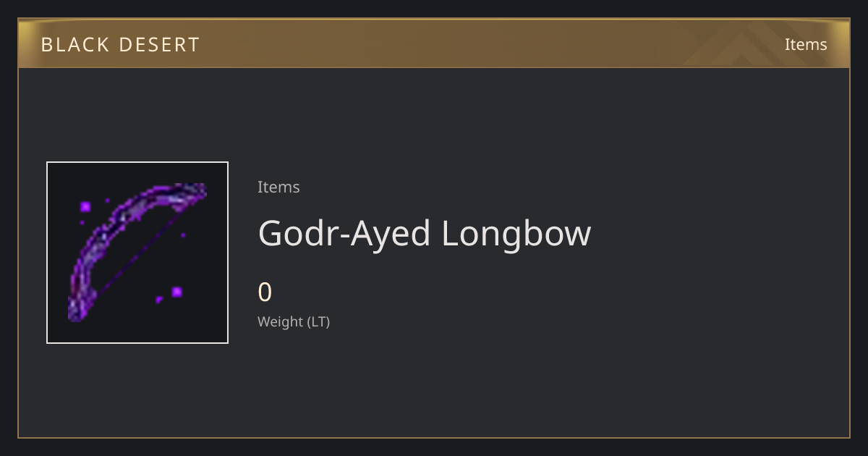Click the BLACK DESERT title text
The height and width of the screenshot is (456, 868).
[x=120, y=45]
